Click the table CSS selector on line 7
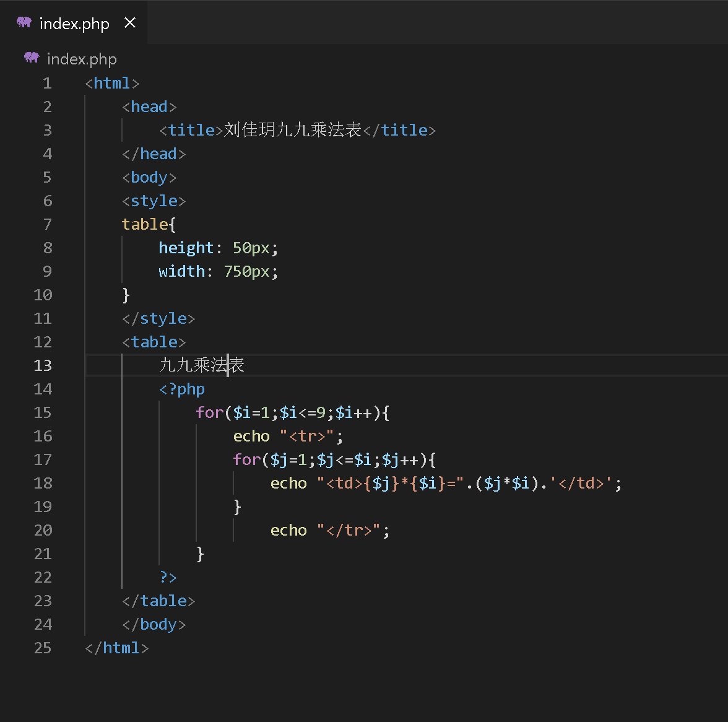Viewport: 728px width, 722px height. tap(145, 224)
